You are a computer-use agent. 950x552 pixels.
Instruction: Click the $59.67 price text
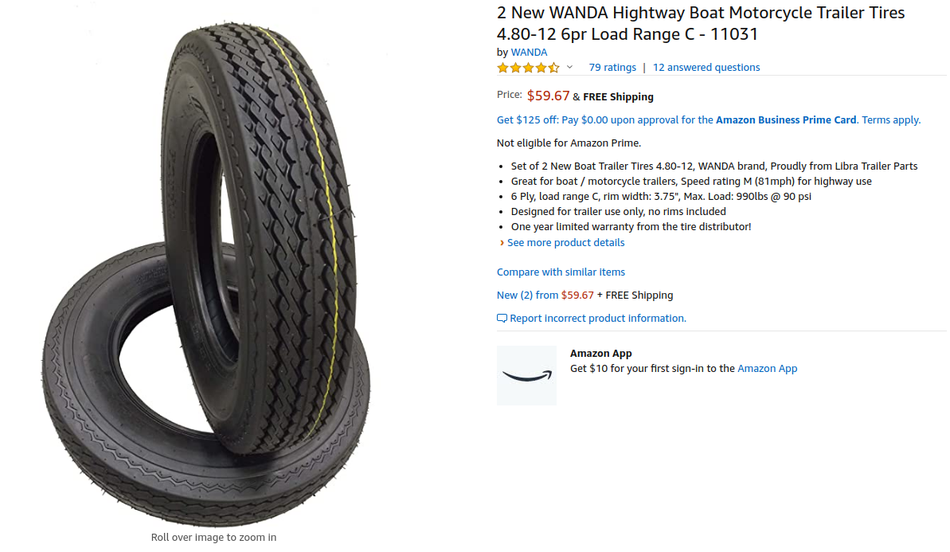pos(548,96)
